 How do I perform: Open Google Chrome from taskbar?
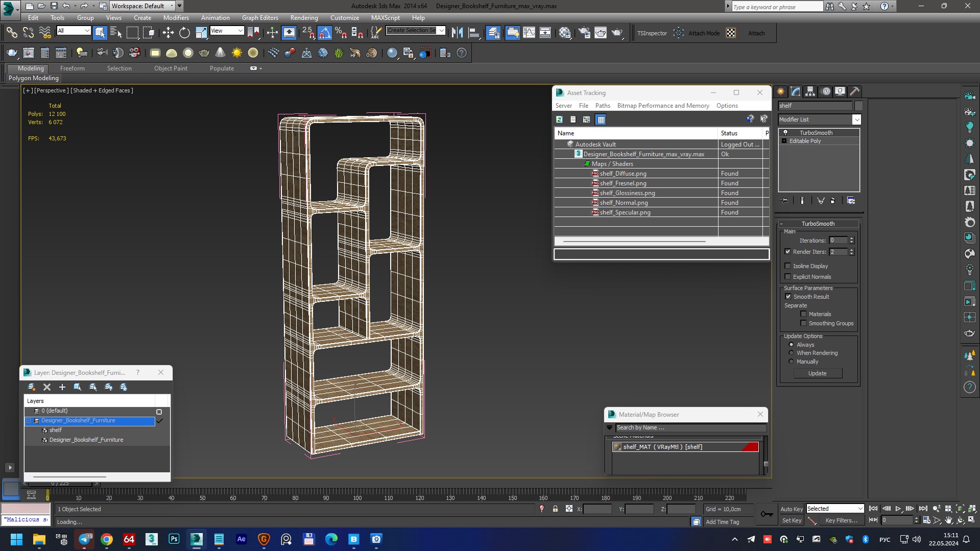tap(107, 539)
